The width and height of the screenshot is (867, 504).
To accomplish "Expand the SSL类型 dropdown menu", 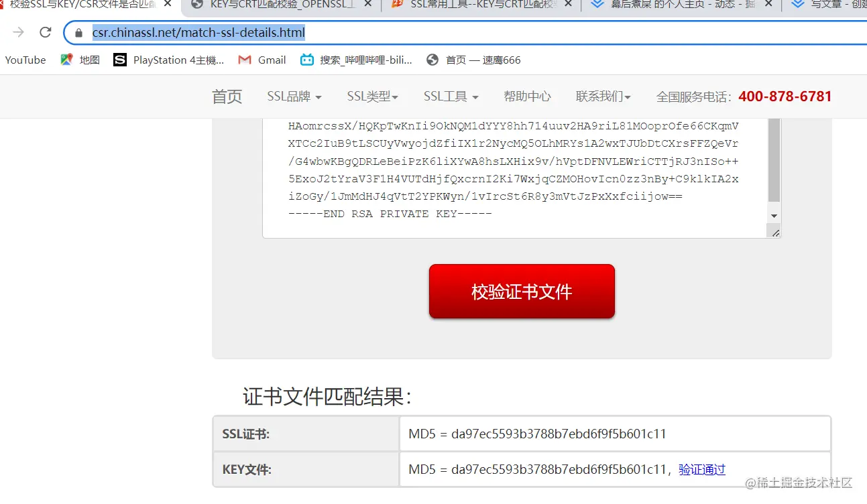I will tap(373, 97).
